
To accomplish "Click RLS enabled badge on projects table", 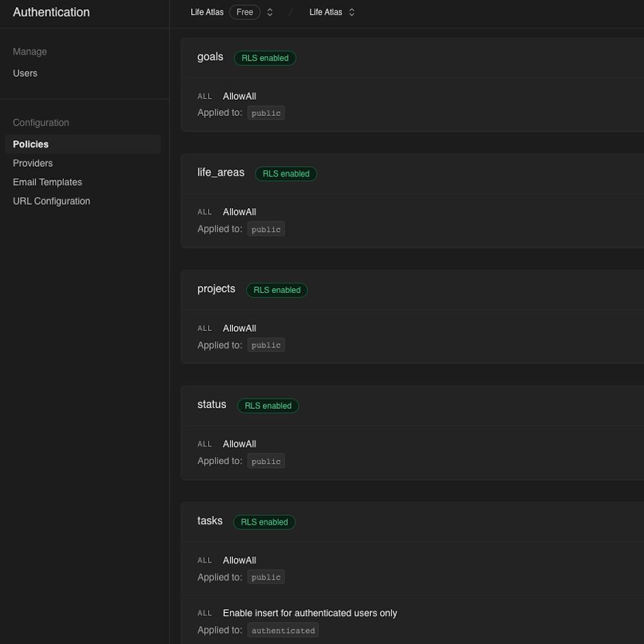I will pyautogui.click(x=277, y=290).
